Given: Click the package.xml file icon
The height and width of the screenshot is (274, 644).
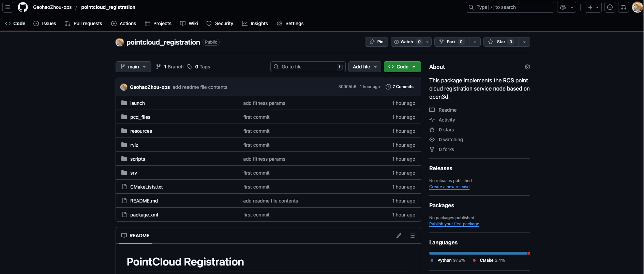Looking at the screenshot, I should click(124, 214).
